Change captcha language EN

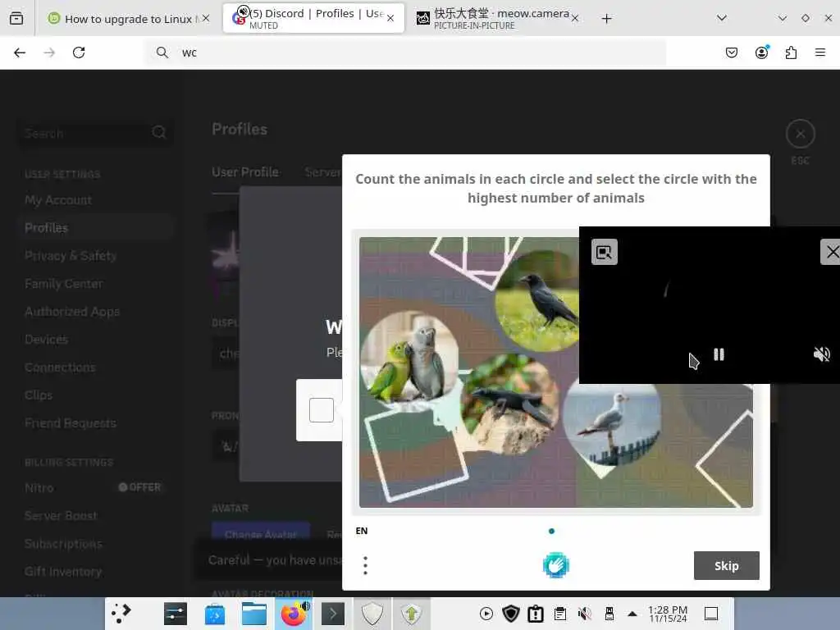362,531
